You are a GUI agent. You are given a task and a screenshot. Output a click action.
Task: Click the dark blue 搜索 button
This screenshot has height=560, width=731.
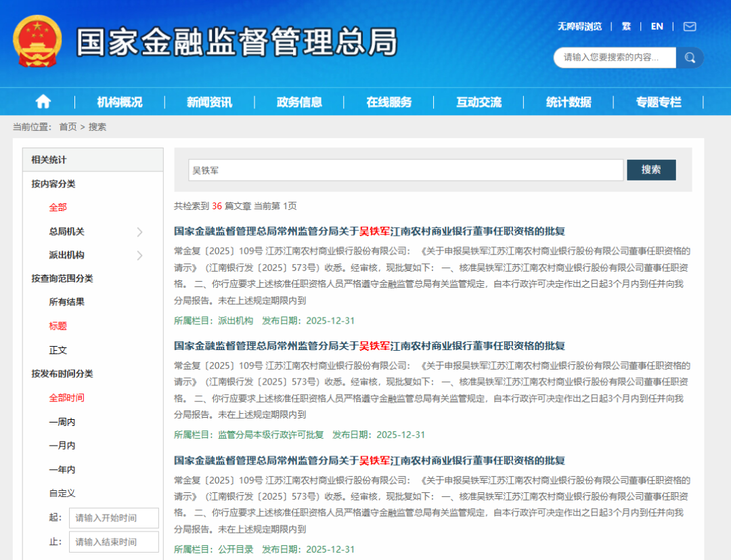coord(651,170)
